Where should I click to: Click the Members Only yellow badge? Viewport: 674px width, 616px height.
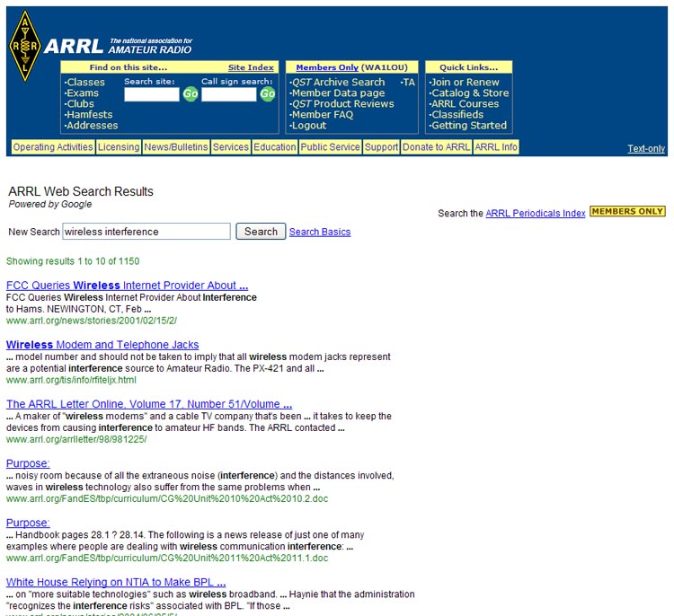627,212
